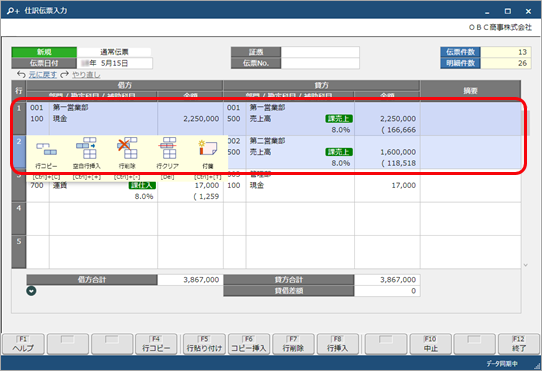Click the データ同期中 status bar text
Viewport: 542px width, 371px height.
tap(502, 363)
